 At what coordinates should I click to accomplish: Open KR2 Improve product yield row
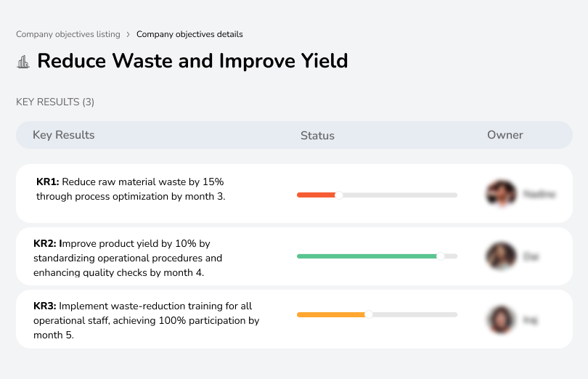[294, 256]
